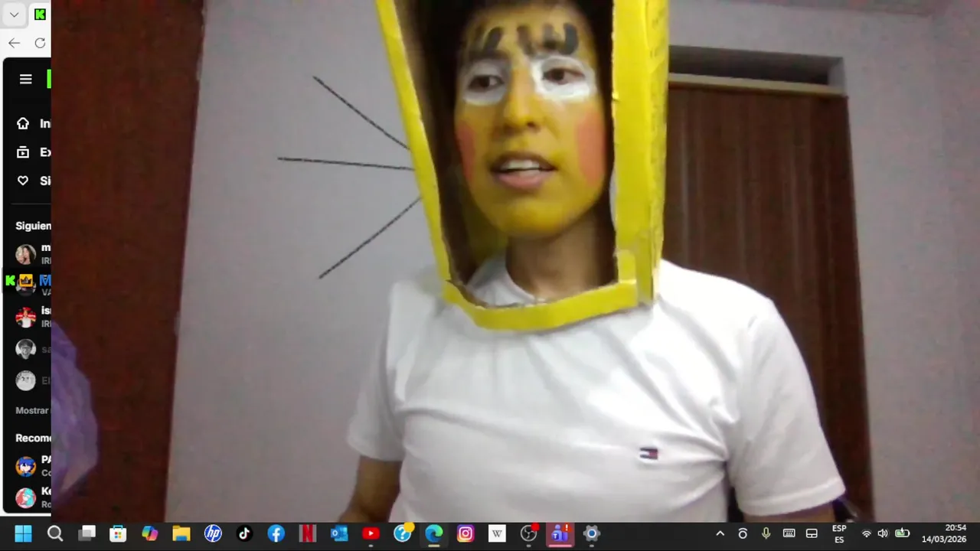Open first followed channel avatar in sidebar
The image size is (980, 551).
click(25, 254)
